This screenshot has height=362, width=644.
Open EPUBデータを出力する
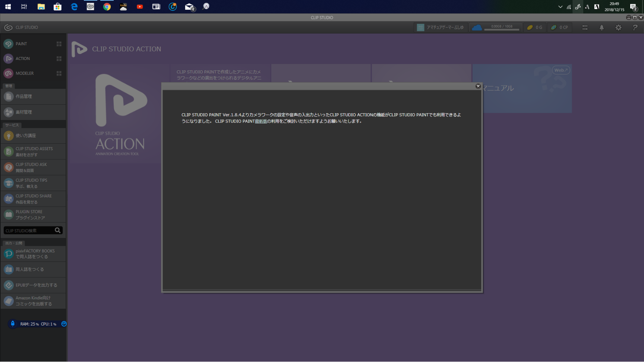pos(33,285)
